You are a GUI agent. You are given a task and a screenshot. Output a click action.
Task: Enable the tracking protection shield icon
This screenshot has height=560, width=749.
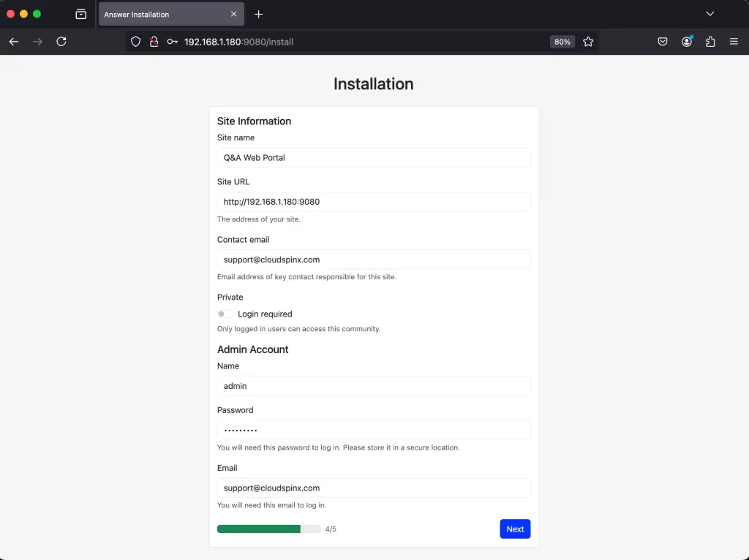[135, 42]
